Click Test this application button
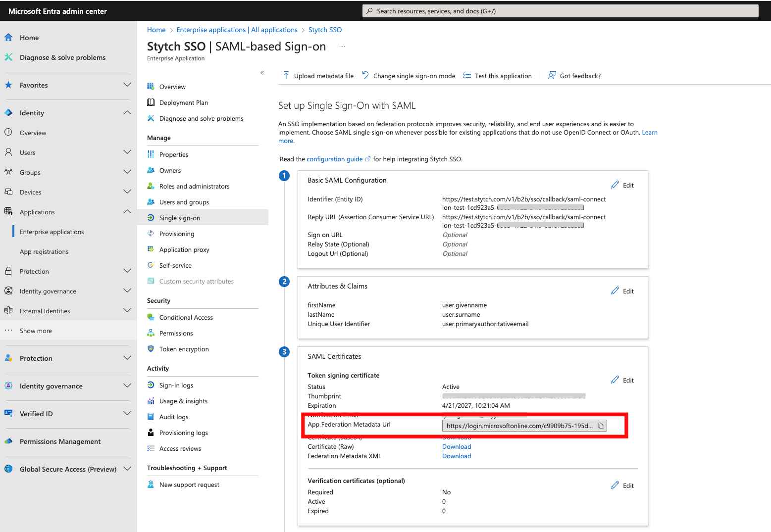This screenshot has height=532, width=771. click(498, 76)
